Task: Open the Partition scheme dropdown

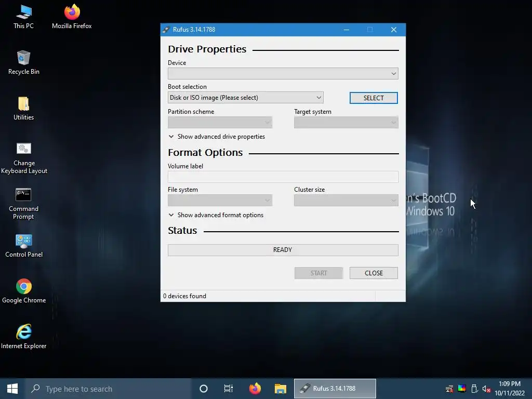Action: 220,123
